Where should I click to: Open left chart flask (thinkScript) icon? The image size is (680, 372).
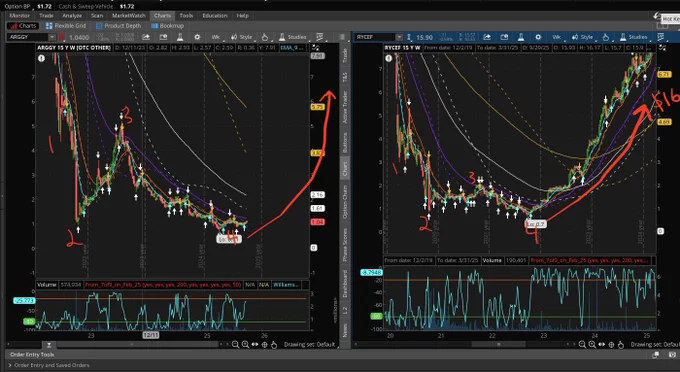click(x=180, y=37)
